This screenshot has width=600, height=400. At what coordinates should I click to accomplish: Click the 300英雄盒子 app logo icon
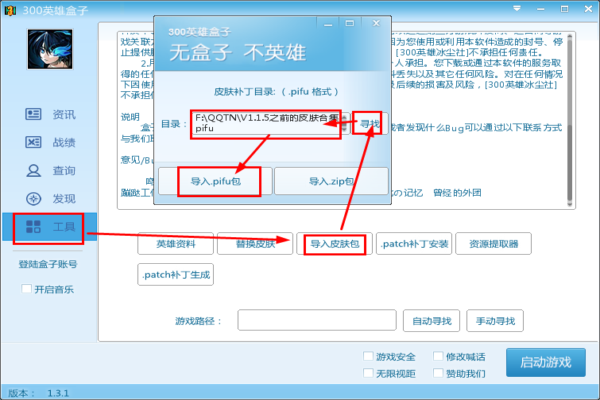coord(10,10)
